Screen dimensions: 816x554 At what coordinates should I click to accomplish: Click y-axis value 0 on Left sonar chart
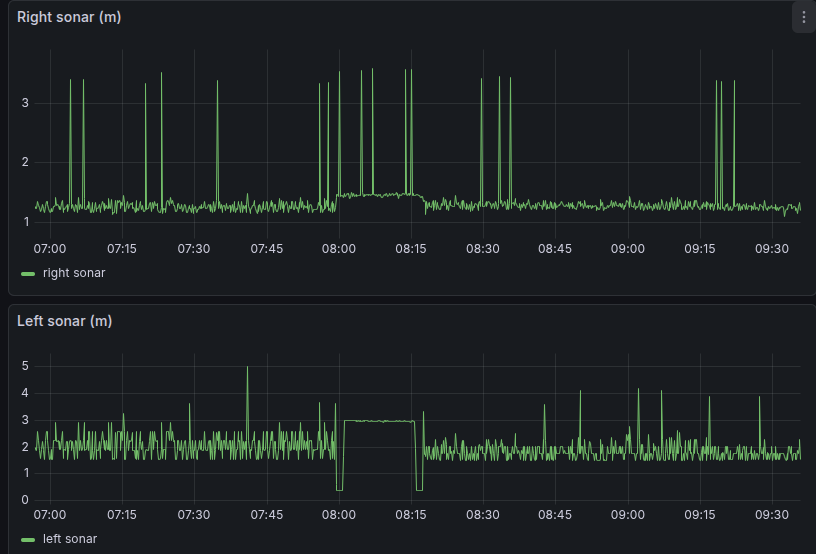pos(25,500)
